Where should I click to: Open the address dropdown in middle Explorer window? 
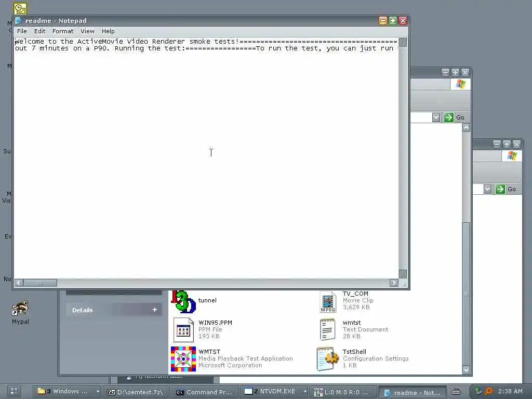coord(436,117)
